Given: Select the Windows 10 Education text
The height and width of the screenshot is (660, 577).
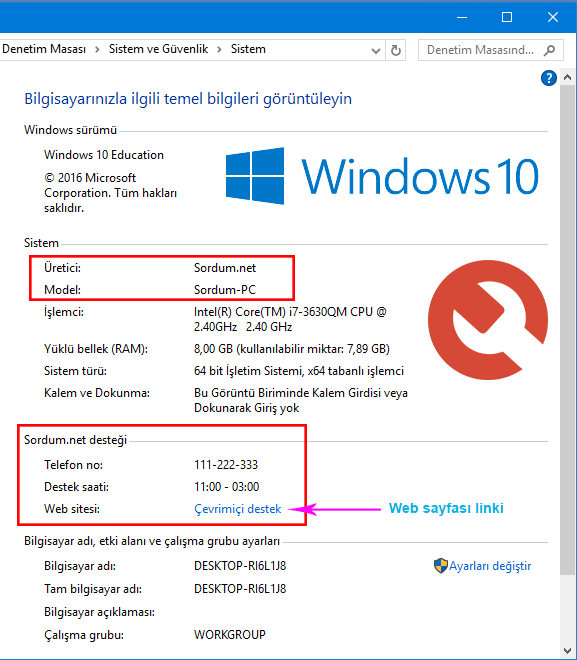Looking at the screenshot, I should tap(104, 155).
